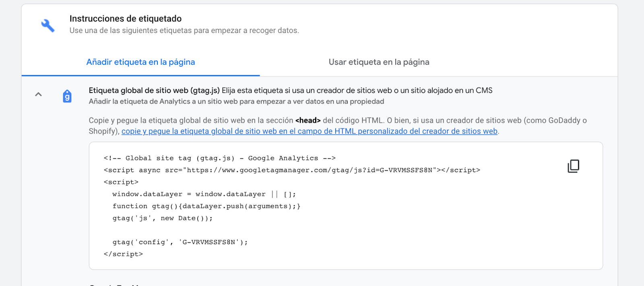
Task: Click the blue gtag tag icon
Action: click(67, 97)
